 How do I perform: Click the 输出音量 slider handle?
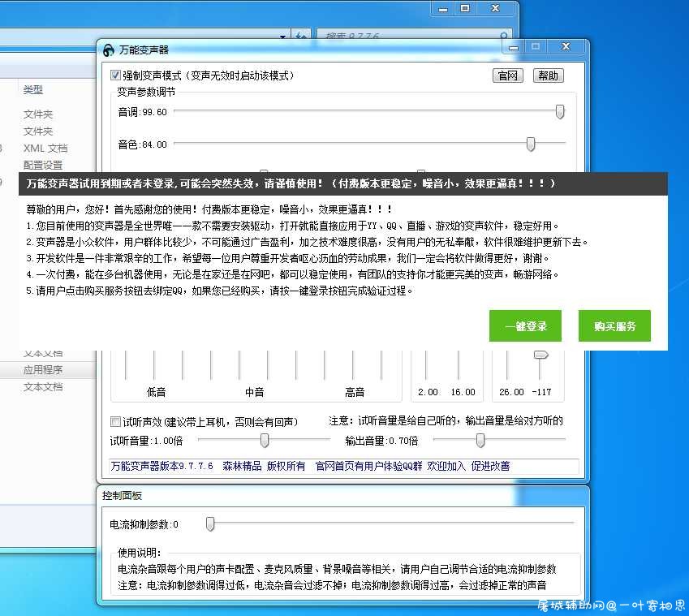click(x=480, y=440)
